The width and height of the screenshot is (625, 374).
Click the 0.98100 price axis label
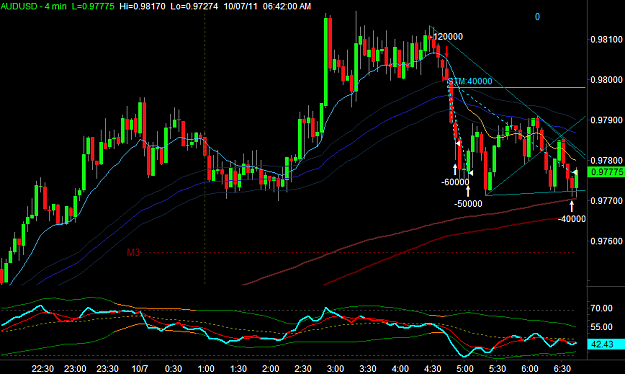pos(606,39)
